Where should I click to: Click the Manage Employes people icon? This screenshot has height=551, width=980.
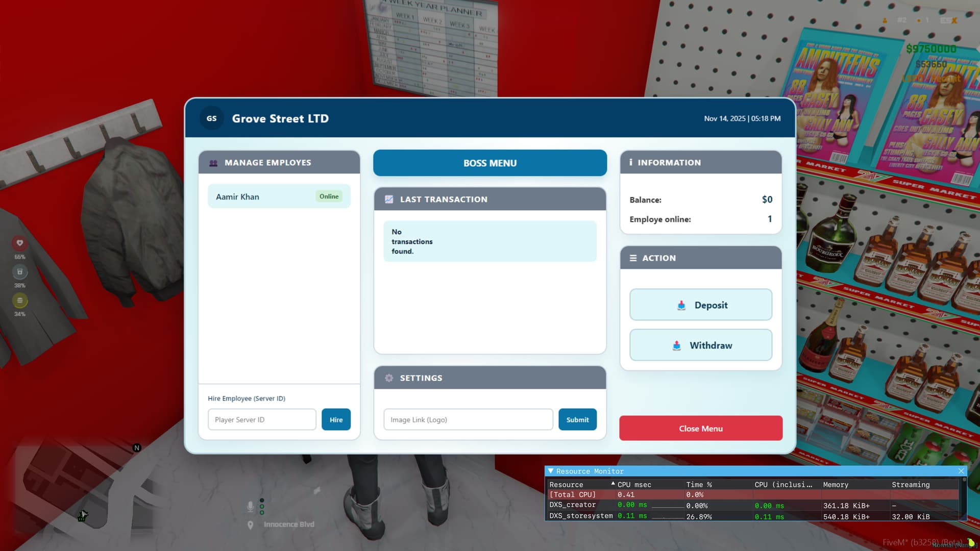coord(213,163)
